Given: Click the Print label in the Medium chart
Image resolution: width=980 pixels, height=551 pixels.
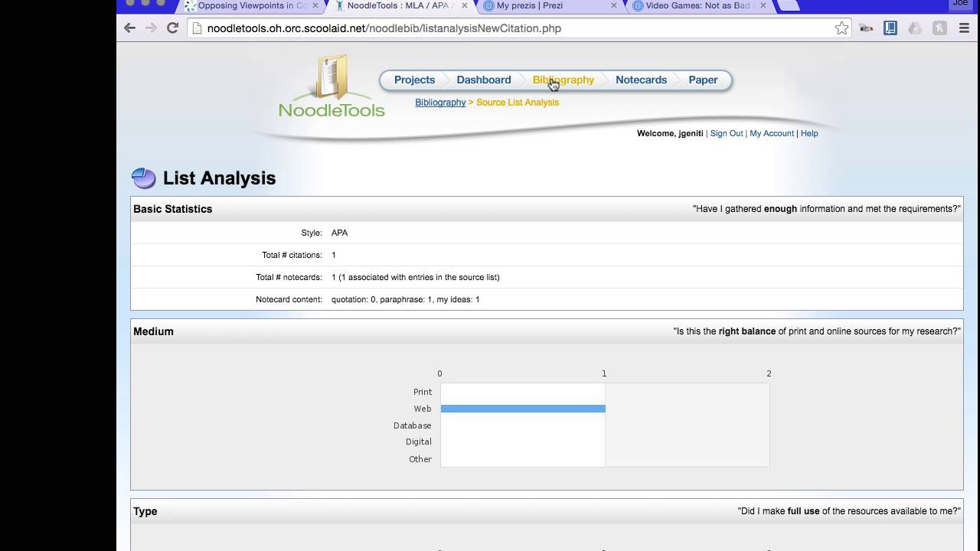Looking at the screenshot, I should tap(423, 392).
